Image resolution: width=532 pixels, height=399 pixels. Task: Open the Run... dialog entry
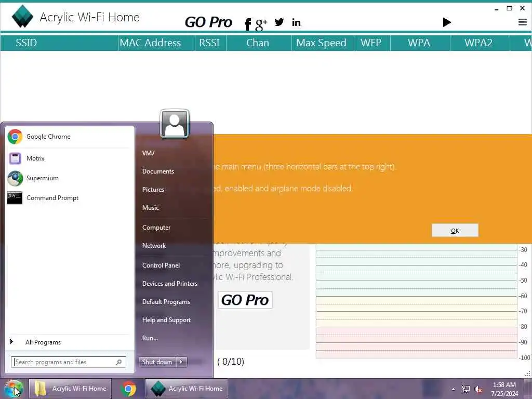click(x=150, y=338)
